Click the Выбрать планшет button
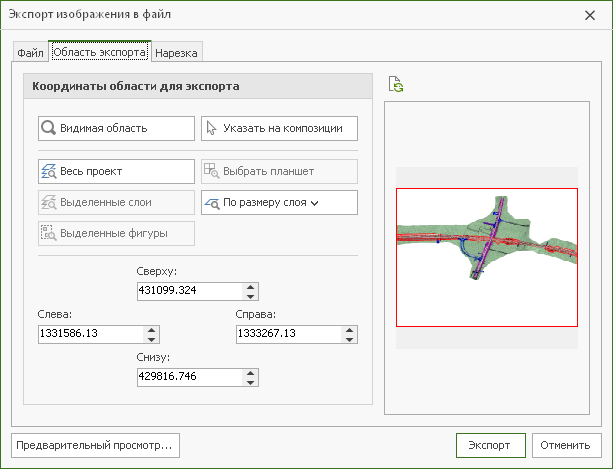Viewport: 613px width, 469px height. coord(279,171)
